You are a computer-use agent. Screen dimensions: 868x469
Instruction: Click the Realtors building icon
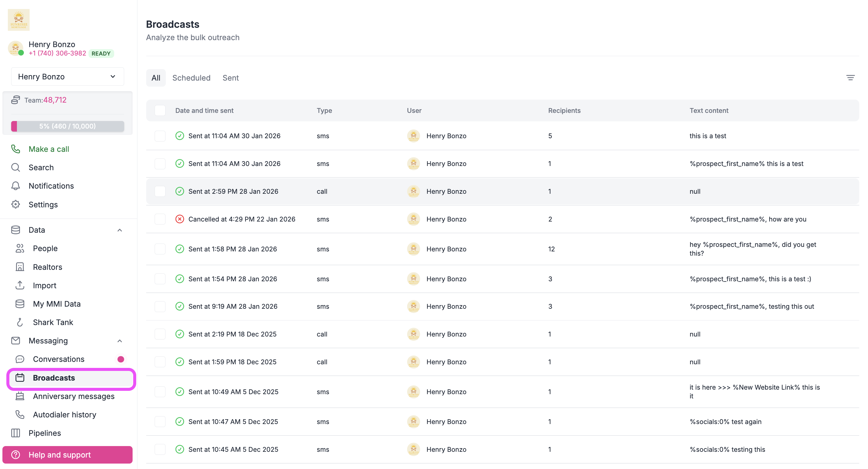click(x=20, y=267)
